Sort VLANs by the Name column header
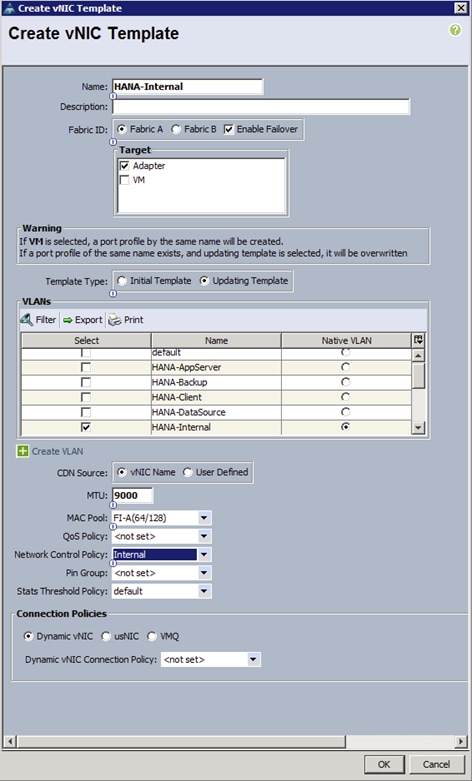Image resolution: width=472 pixels, height=781 pixels. point(216,341)
